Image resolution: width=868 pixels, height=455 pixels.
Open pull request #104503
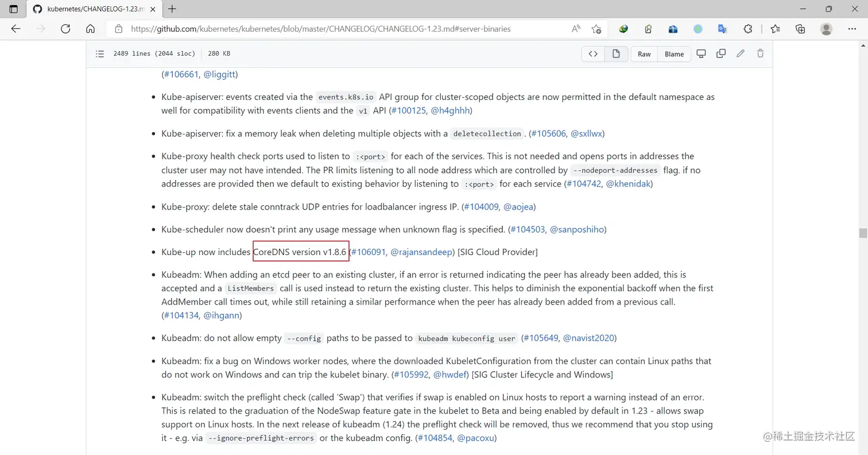click(x=528, y=229)
